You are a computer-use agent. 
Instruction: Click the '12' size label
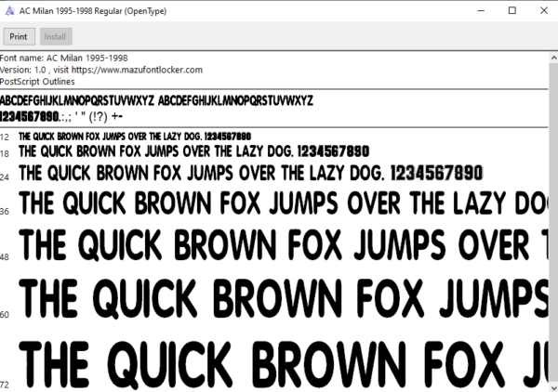5,137
